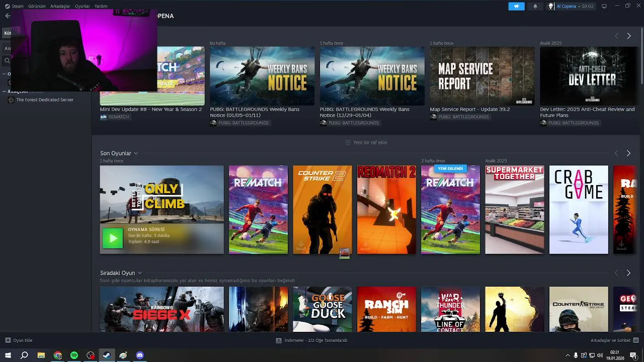Previous page arrow in news shelf
This screenshot has height=362, width=644.
(x=616, y=36)
